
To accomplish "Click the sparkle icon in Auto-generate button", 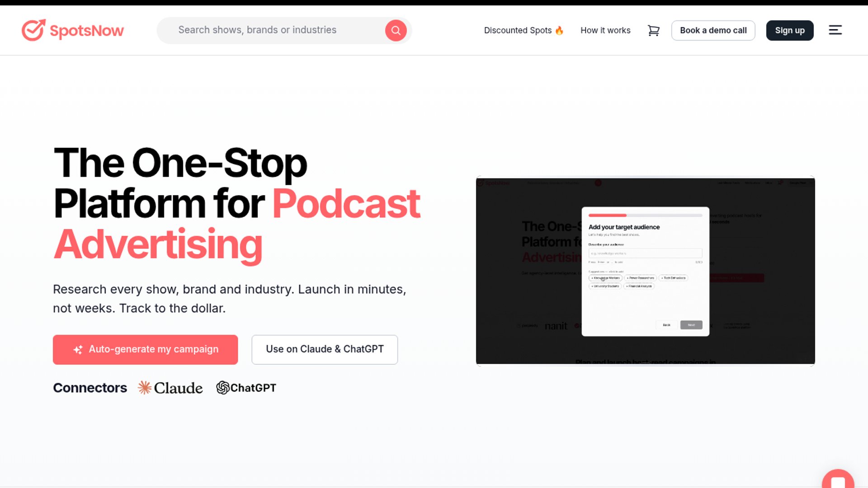I will click(78, 350).
